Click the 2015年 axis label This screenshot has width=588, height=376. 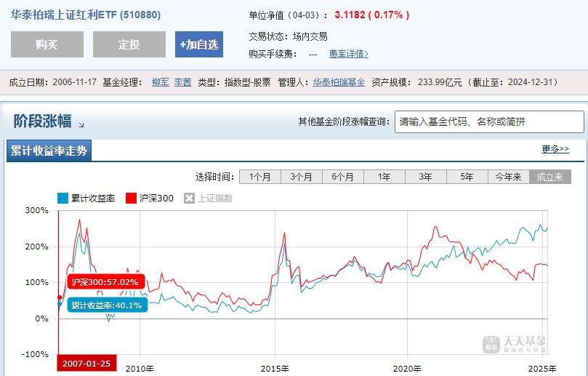pos(275,369)
